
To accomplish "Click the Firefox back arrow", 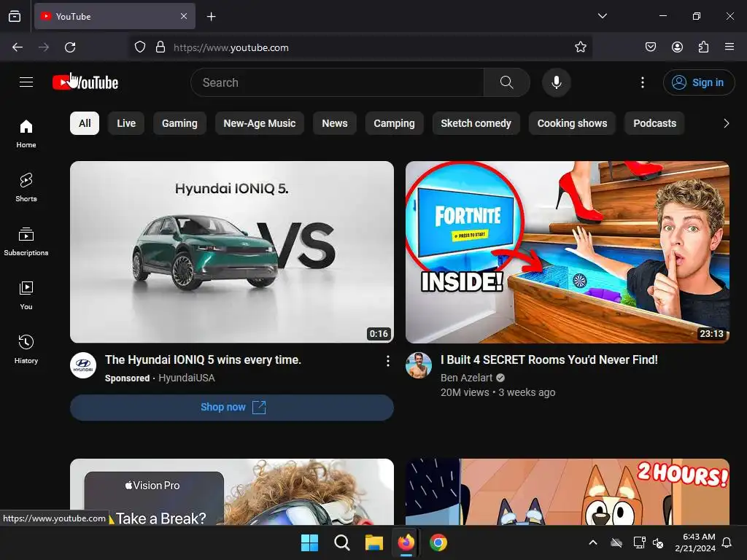I will [x=18, y=47].
